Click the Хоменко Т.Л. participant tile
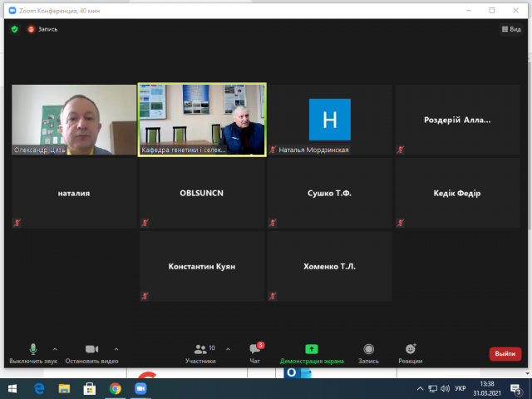This screenshot has height=399, width=532. 330,266
